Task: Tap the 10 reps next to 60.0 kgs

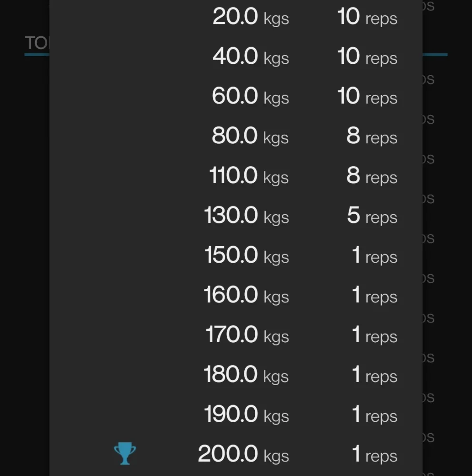Action: tap(367, 97)
